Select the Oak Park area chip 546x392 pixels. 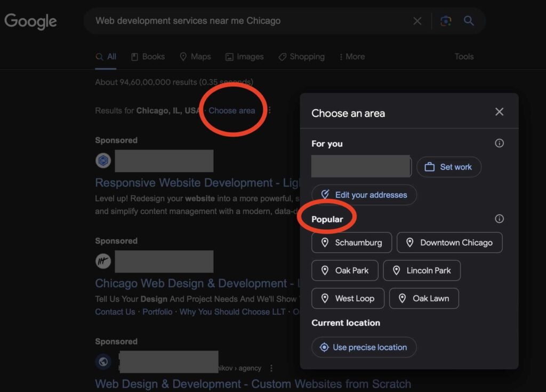tap(345, 270)
